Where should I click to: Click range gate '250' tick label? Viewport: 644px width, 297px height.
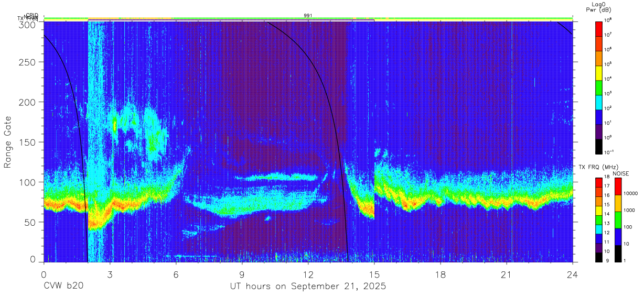(x=27, y=62)
